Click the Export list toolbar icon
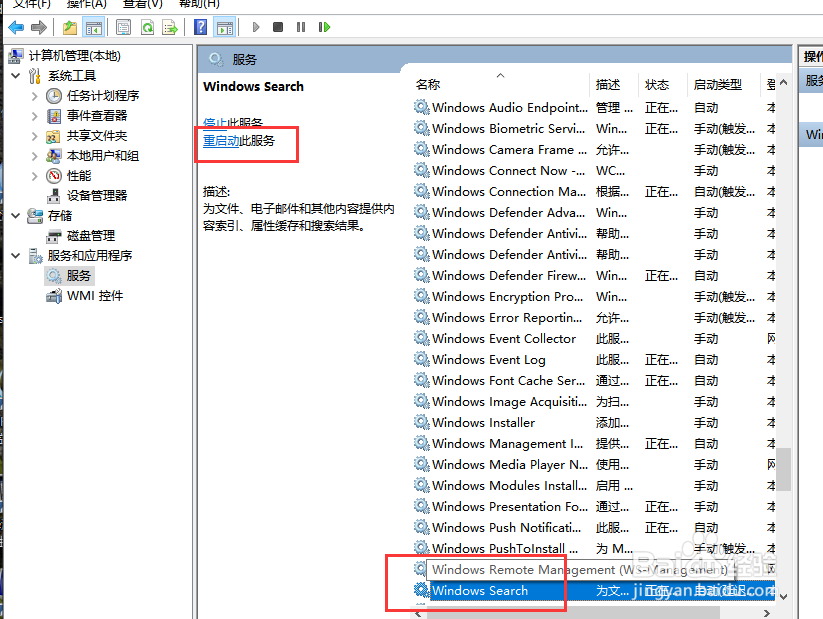The image size is (823, 619). 170,27
